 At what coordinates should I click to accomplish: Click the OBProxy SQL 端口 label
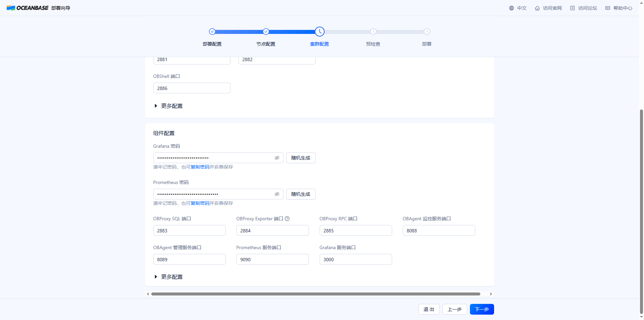click(x=172, y=219)
